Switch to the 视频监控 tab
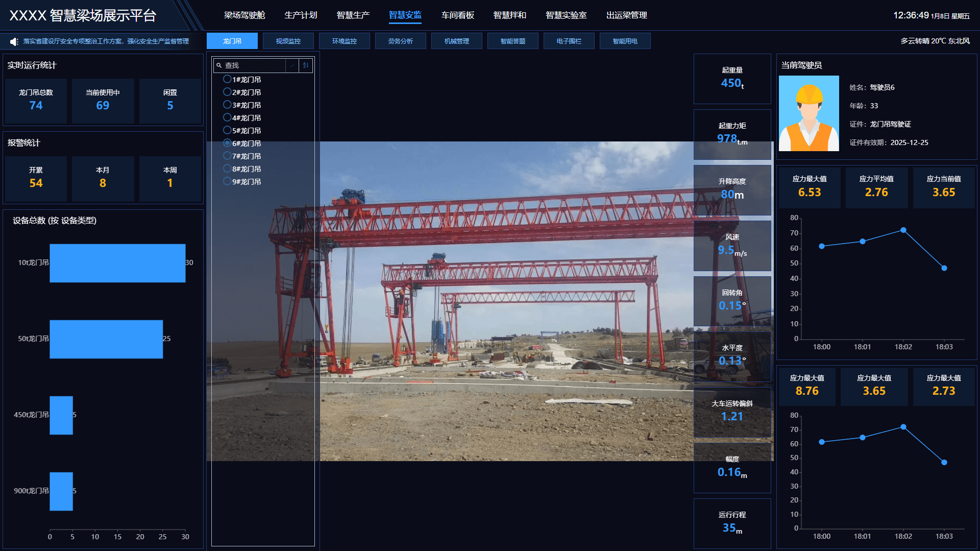Image resolution: width=980 pixels, height=551 pixels. pos(288,41)
